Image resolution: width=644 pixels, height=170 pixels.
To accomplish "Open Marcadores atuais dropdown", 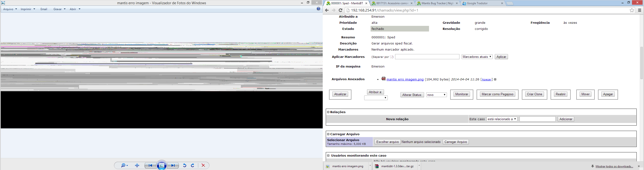I will tap(477, 57).
